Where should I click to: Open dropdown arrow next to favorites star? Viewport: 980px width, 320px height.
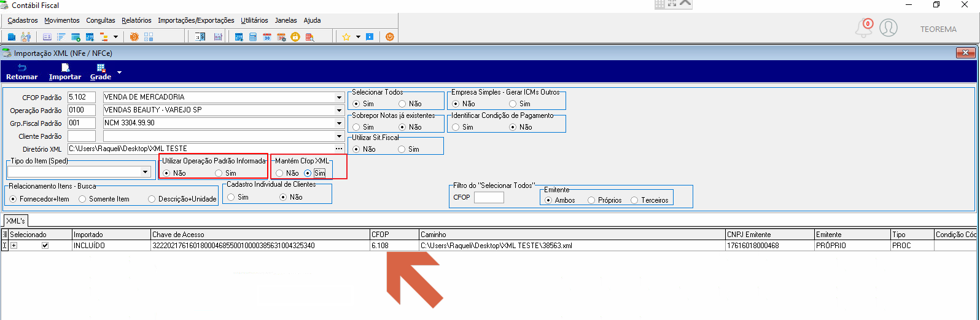(358, 37)
